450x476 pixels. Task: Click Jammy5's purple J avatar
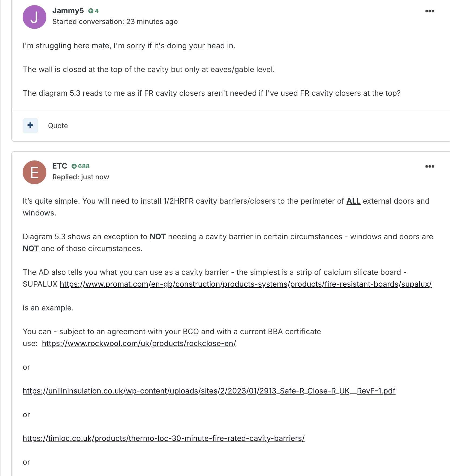34,17
